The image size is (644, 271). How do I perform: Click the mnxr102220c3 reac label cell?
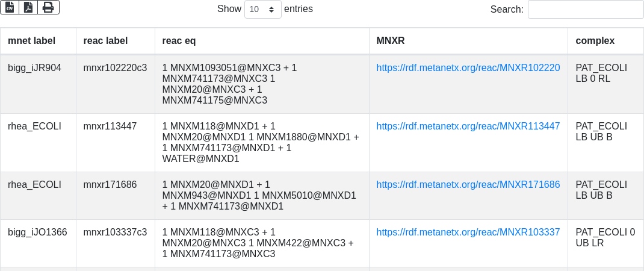[115, 68]
